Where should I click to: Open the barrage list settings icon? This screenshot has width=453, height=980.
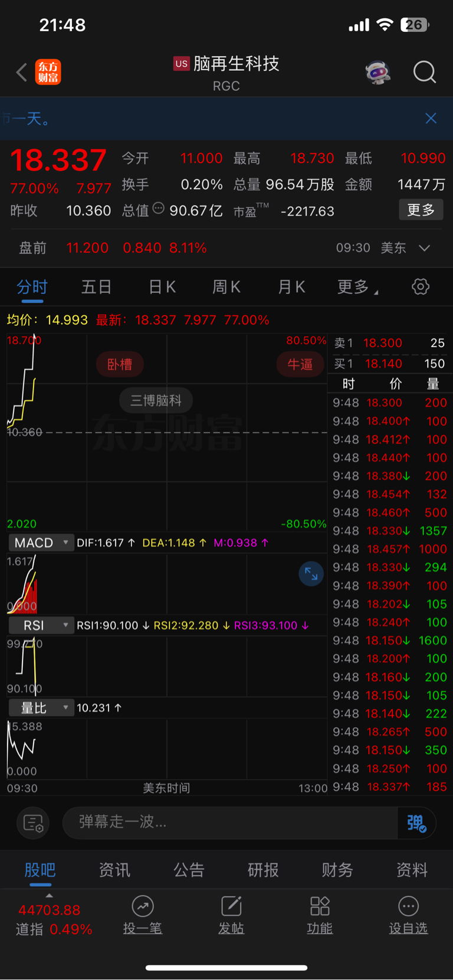pyautogui.click(x=33, y=823)
